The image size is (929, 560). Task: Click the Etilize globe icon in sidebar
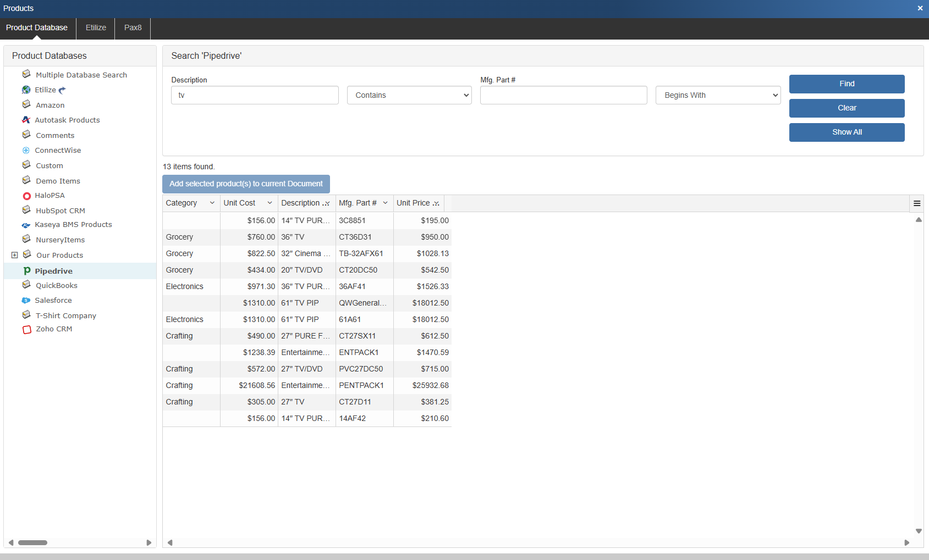pos(26,90)
